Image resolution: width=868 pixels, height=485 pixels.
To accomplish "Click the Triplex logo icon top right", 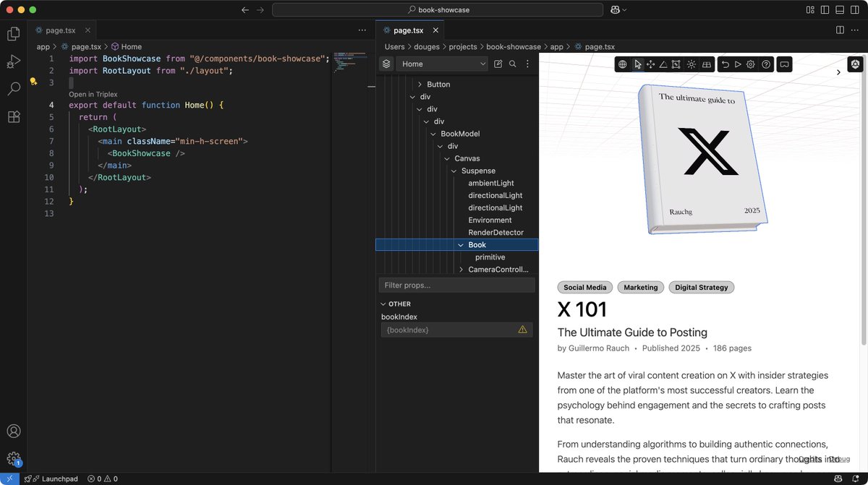I will [x=856, y=64].
